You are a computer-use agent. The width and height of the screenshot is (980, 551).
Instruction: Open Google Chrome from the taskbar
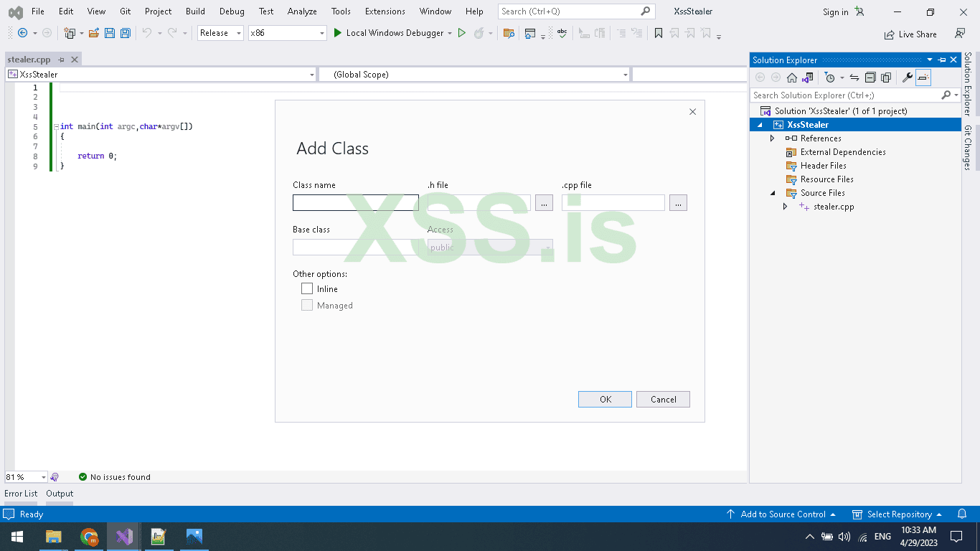[89, 537]
